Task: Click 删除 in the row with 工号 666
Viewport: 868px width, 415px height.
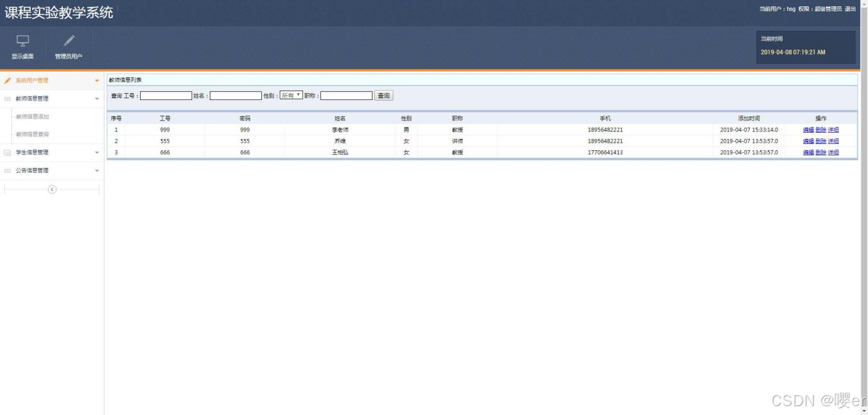Action: [x=821, y=153]
